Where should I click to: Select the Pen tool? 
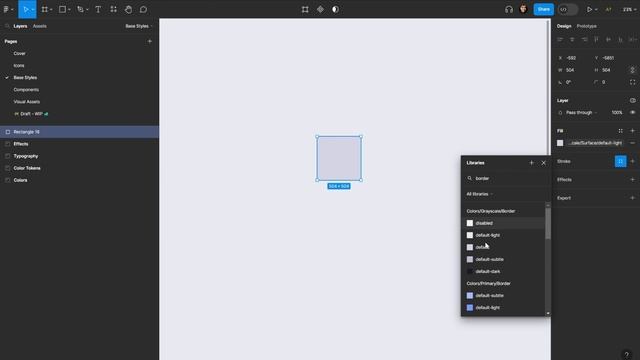[x=80, y=9]
